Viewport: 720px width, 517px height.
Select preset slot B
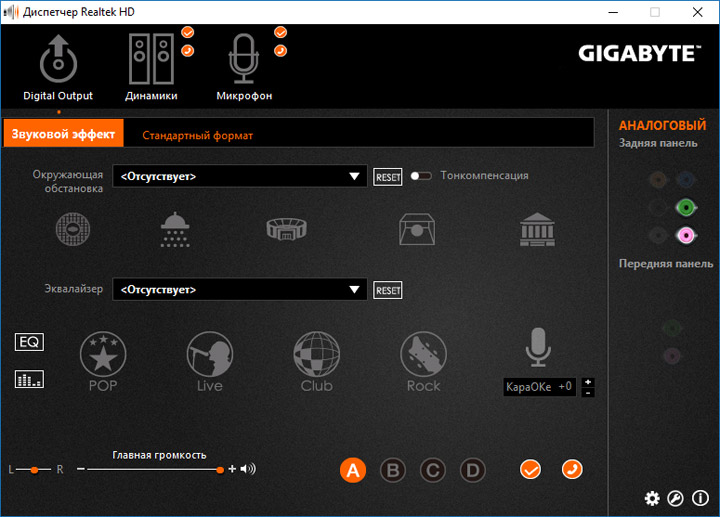393,470
